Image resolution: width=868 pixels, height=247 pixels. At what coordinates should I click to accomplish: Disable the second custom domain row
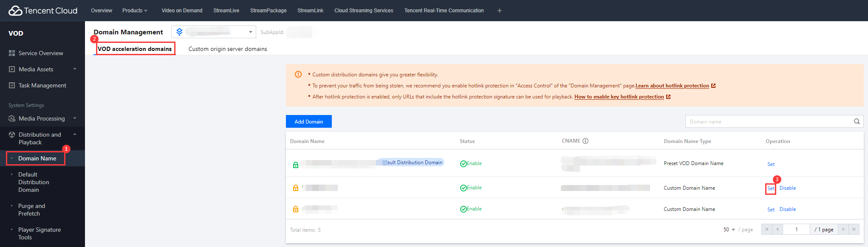click(787, 209)
